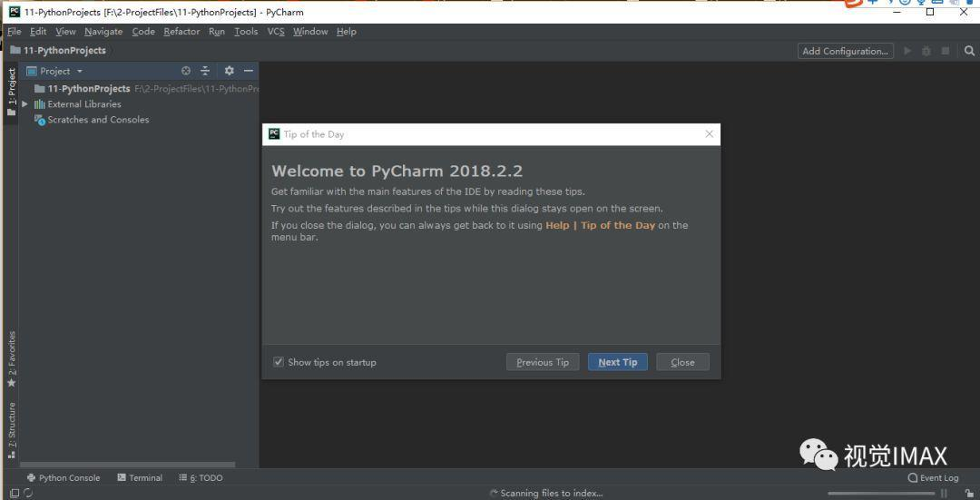This screenshot has height=500, width=980.
Task: Open the Code menu
Action: (143, 31)
